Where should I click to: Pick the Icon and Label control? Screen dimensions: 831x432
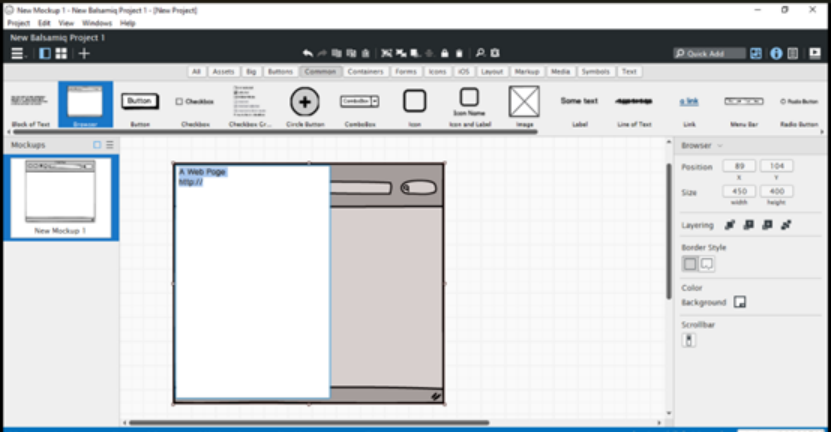click(470, 105)
